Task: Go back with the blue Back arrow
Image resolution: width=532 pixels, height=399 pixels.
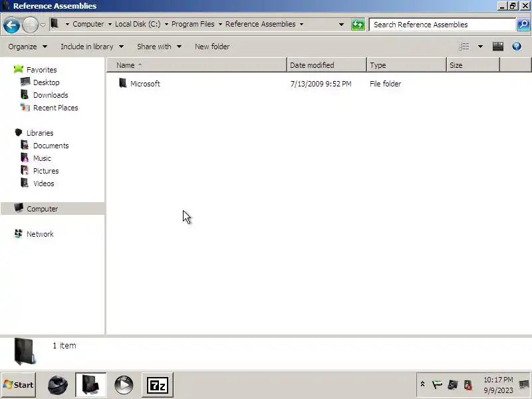Action: click(11, 25)
